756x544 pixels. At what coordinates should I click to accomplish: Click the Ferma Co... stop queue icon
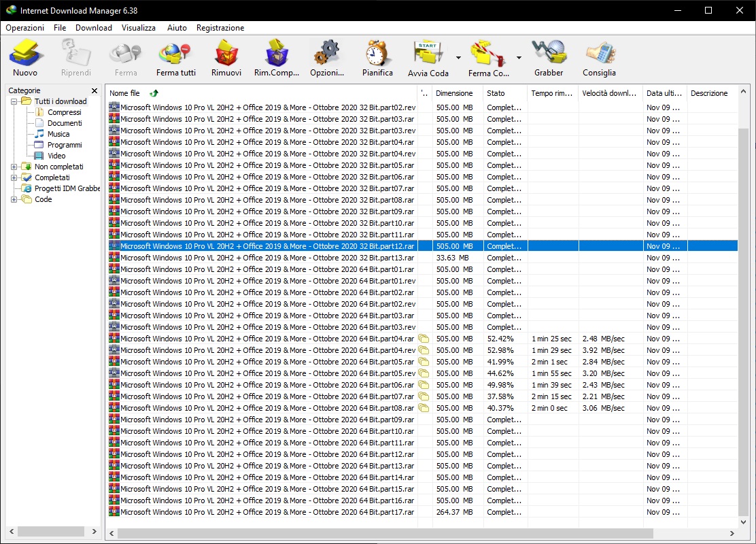(488, 53)
